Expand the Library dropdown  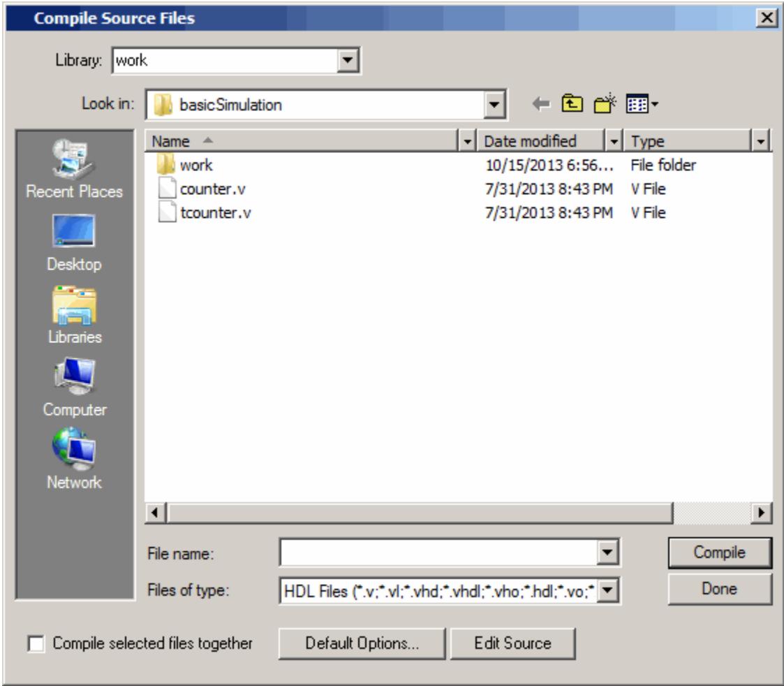coord(348,61)
